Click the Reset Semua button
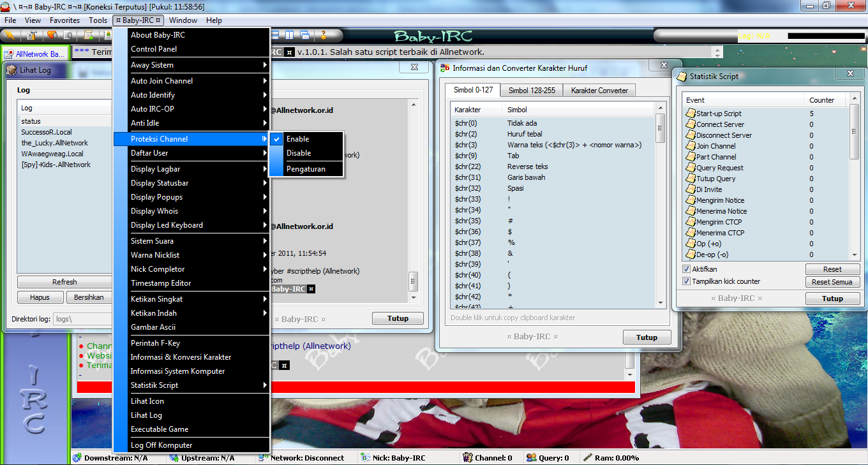Viewport: 868px width, 465px height. pyautogui.click(x=832, y=282)
